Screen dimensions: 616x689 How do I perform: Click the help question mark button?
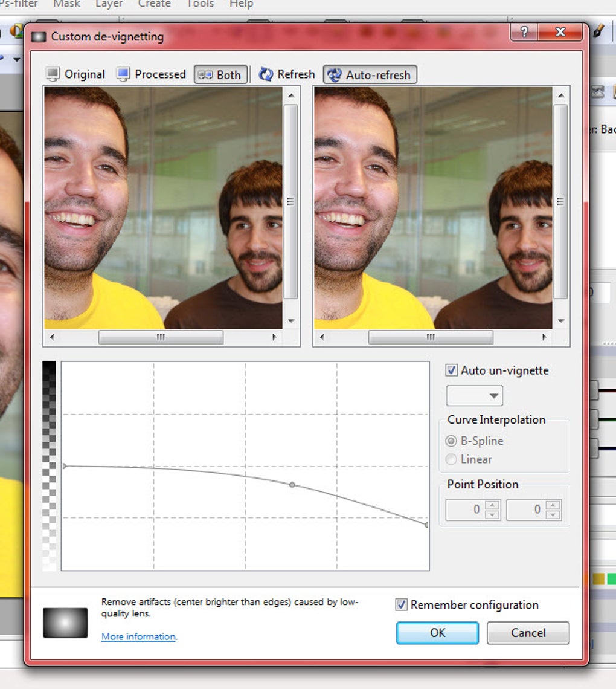pos(524,32)
